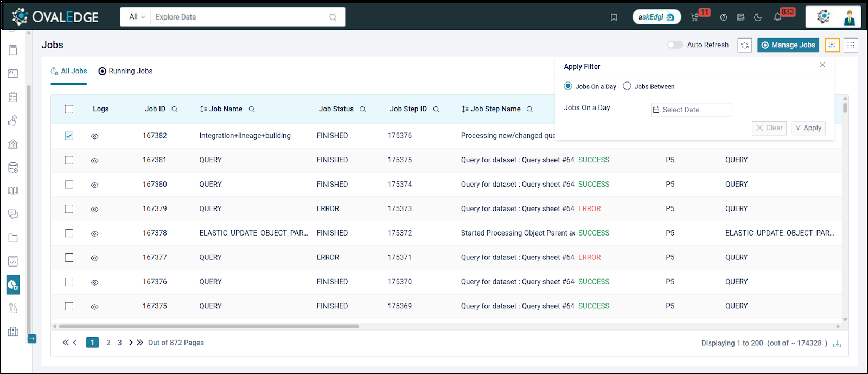Uncheck the checkbox for job 167382
Viewport: 868px width, 374px height.
pyautogui.click(x=69, y=136)
